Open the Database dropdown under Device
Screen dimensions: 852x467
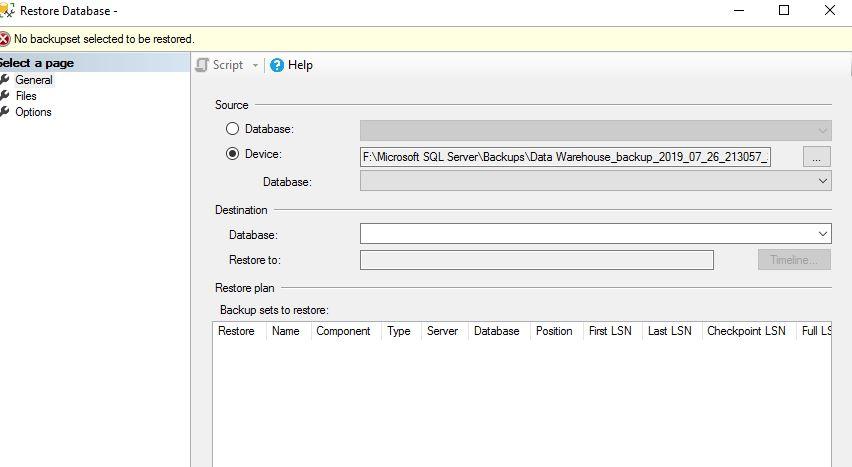pos(596,181)
